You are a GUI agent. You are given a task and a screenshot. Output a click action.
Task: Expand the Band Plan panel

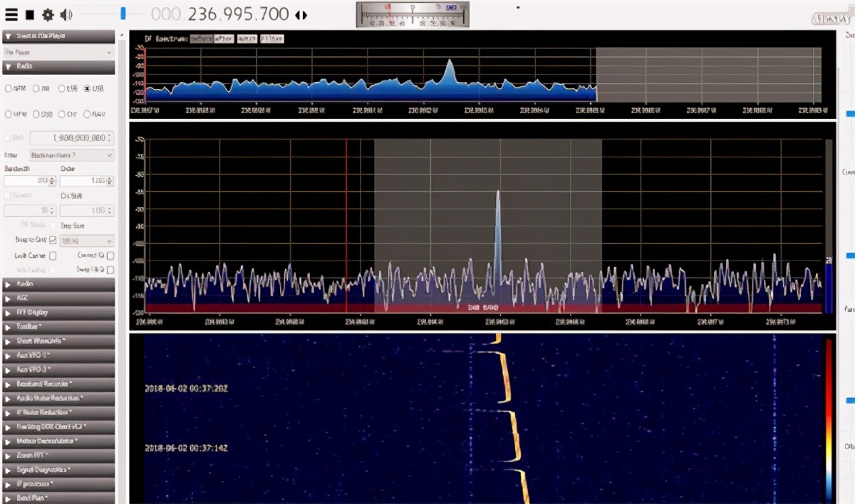click(58, 498)
